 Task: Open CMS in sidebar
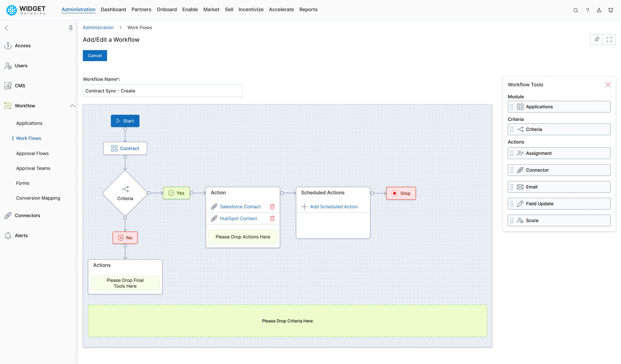point(20,86)
